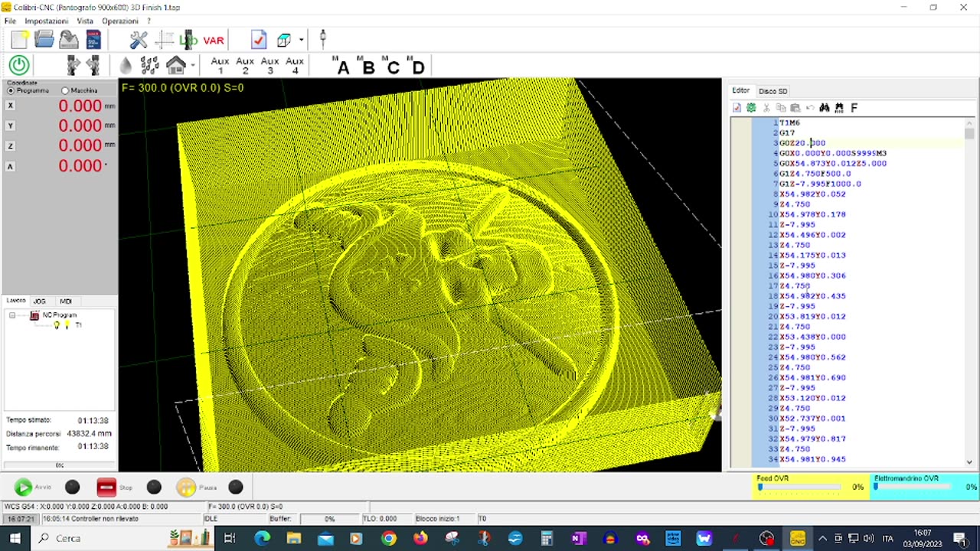
Task: Toggle the single-drop coolant icon
Action: (x=126, y=66)
